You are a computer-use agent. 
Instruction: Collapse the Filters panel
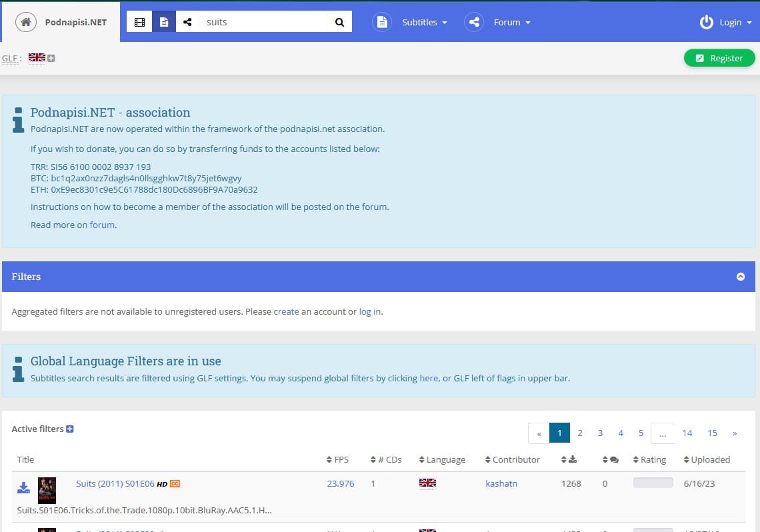click(741, 277)
